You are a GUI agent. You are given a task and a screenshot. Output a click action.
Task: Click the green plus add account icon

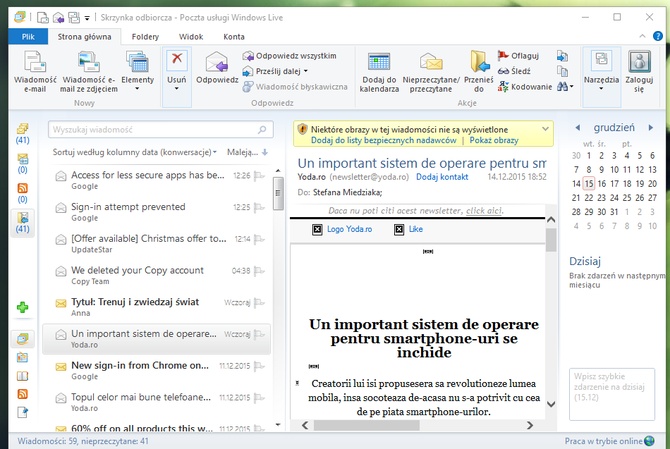click(22, 308)
